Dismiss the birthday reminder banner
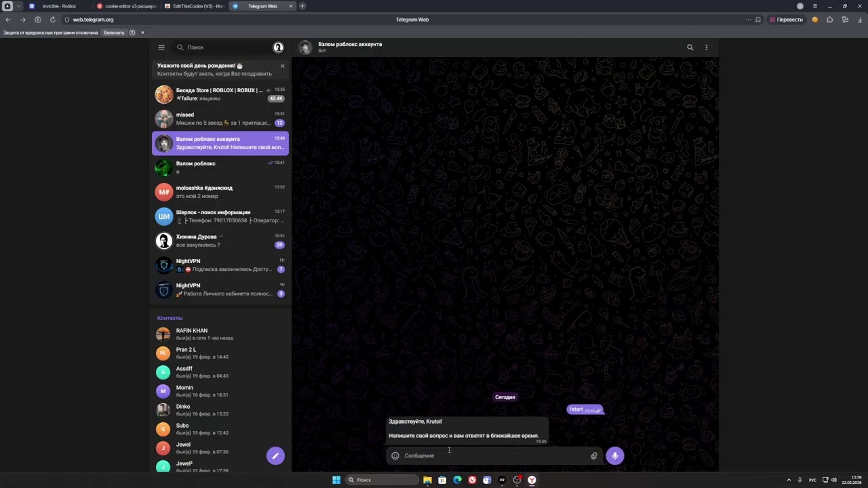The image size is (868, 488). (x=282, y=66)
